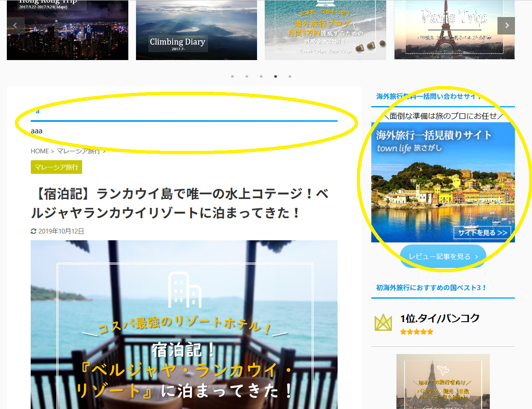Select the active fourth carousel dot
The width and height of the screenshot is (532, 409).
point(276,77)
